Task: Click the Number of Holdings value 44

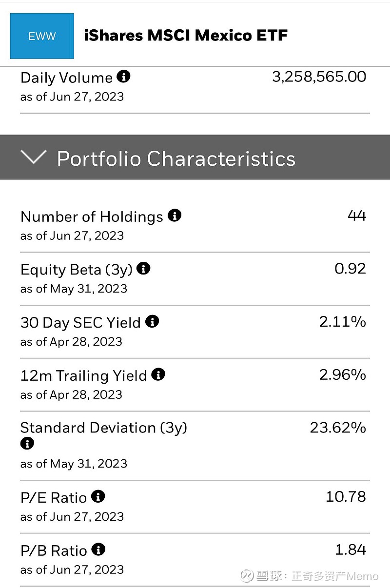Action: [x=357, y=216]
